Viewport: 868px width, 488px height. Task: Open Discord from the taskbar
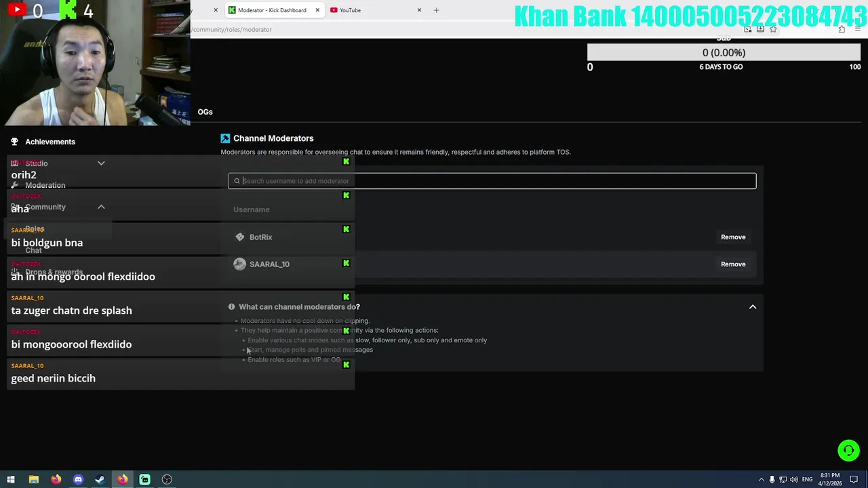click(78, 479)
